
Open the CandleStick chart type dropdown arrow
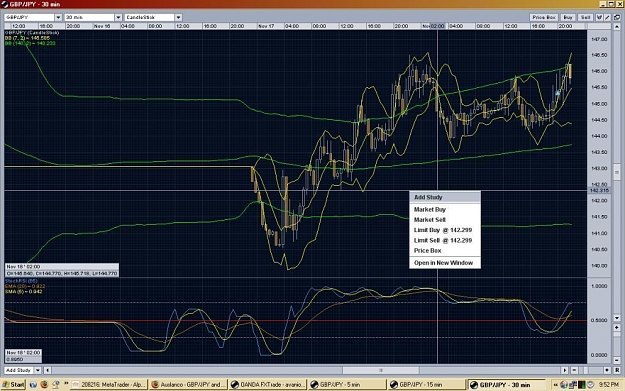tap(179, 17)
